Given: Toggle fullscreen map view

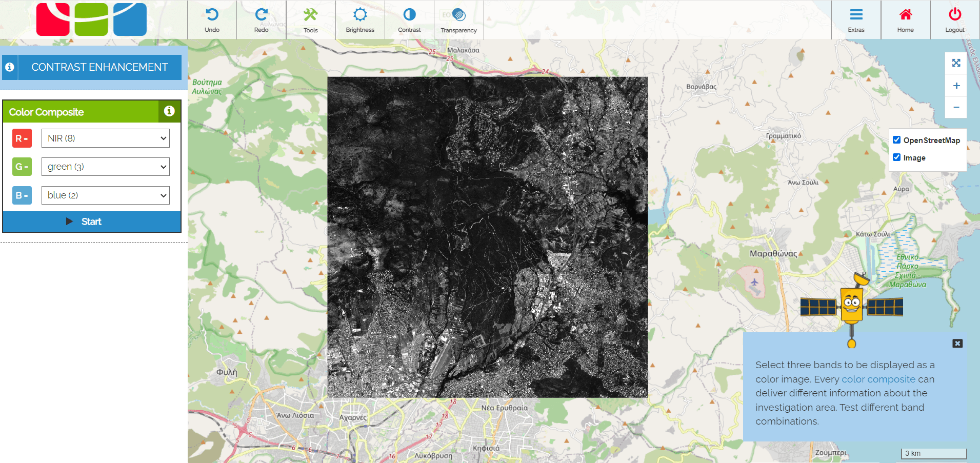Looking at the screenshot, I should pyautogui.click(x=956, y=63).
